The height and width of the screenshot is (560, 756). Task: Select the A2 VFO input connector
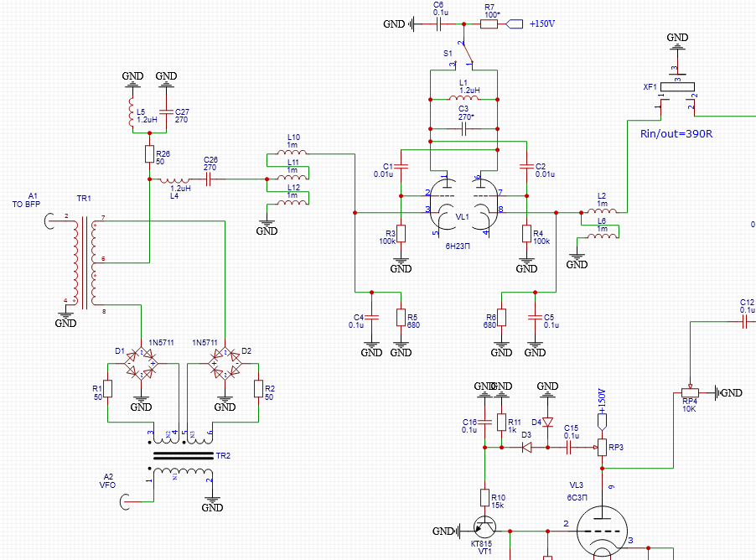coord(126,501)
